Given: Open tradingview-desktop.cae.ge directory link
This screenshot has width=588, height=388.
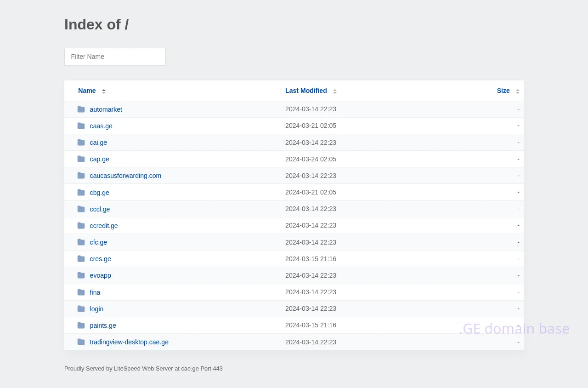Looking at the screenshot, I should 129,342.
